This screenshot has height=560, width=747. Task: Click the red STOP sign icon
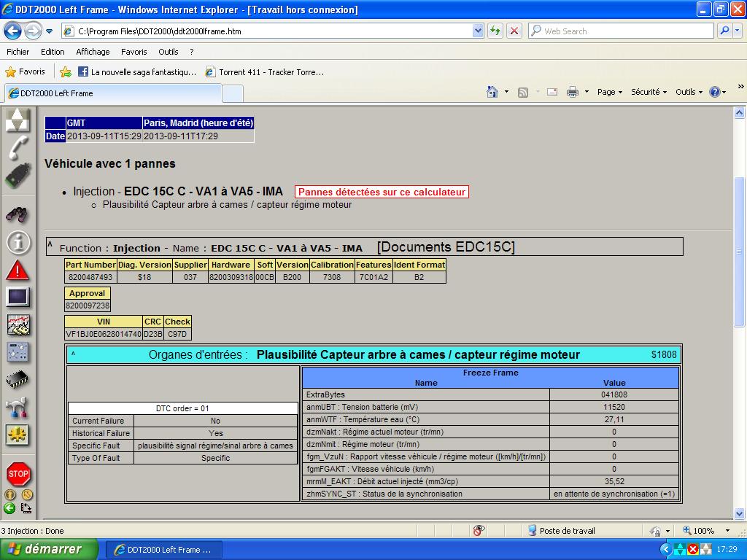18,474
